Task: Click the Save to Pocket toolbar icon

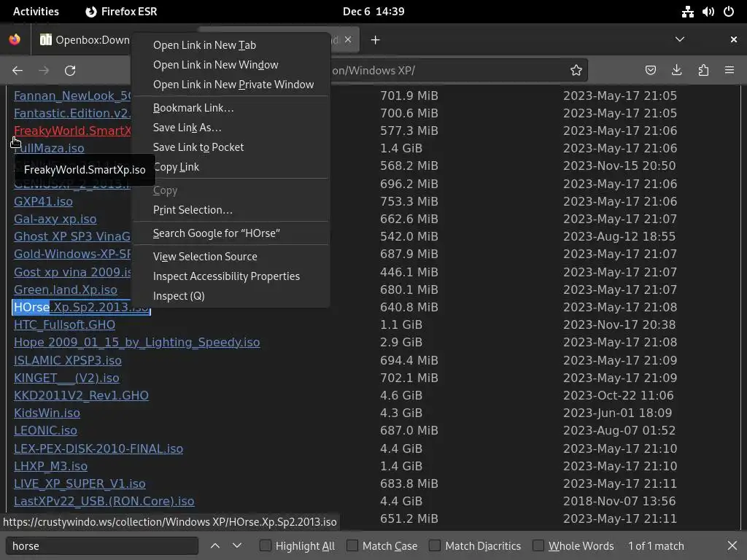Action: click(650, 71)
